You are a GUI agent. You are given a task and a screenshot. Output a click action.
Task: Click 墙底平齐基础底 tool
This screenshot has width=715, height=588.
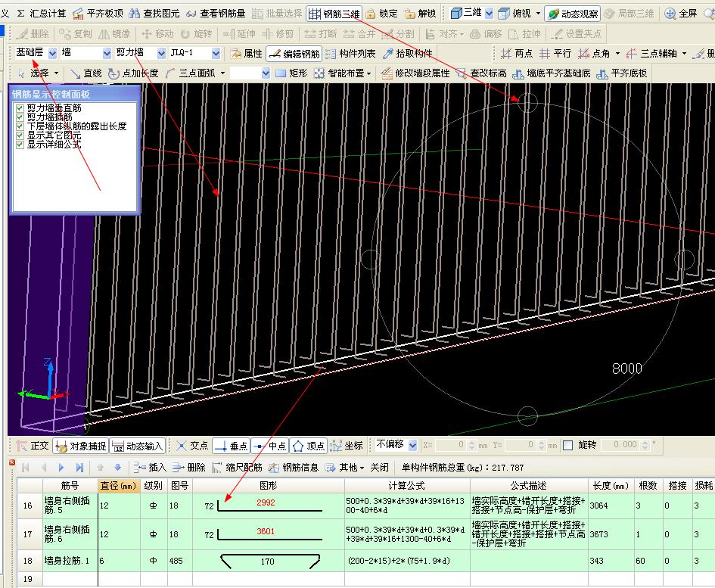552,73
